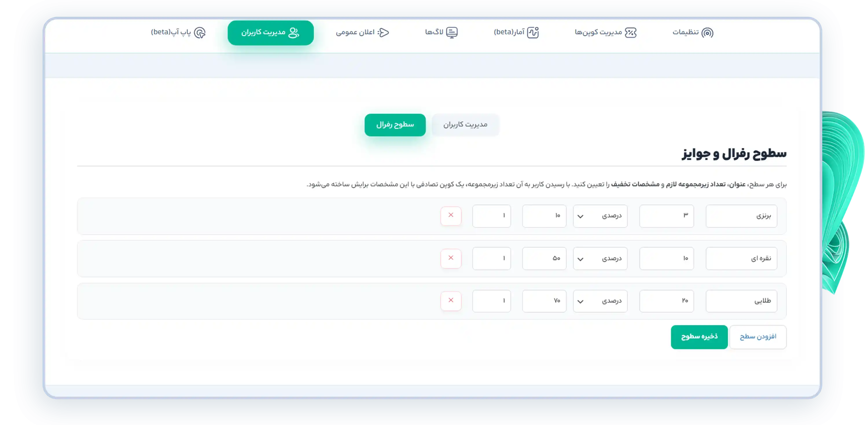Click the ۱ field in طلایی row
The width and height of the screenshot is (868, 425).
pos(492,301)
